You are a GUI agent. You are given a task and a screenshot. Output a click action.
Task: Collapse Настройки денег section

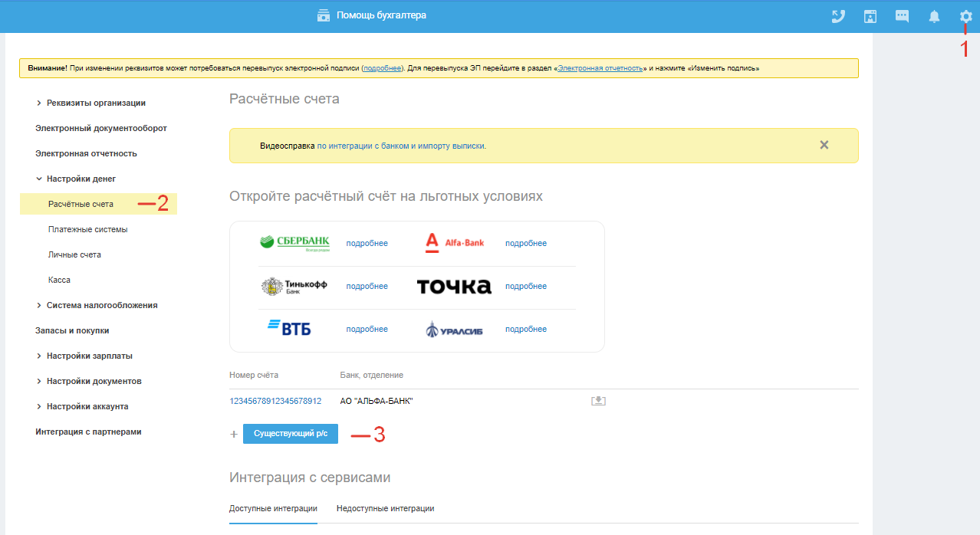click(x=75, y=179)
